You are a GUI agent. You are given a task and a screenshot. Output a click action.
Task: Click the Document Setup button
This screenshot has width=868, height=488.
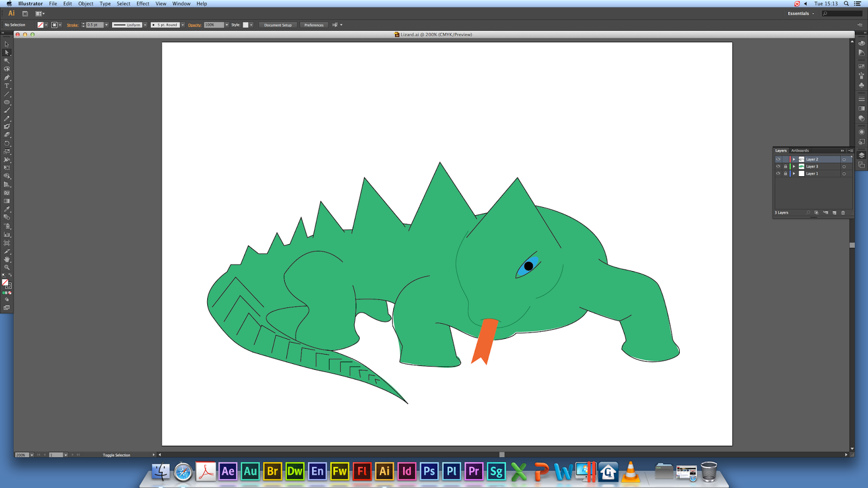click(278, 25)
